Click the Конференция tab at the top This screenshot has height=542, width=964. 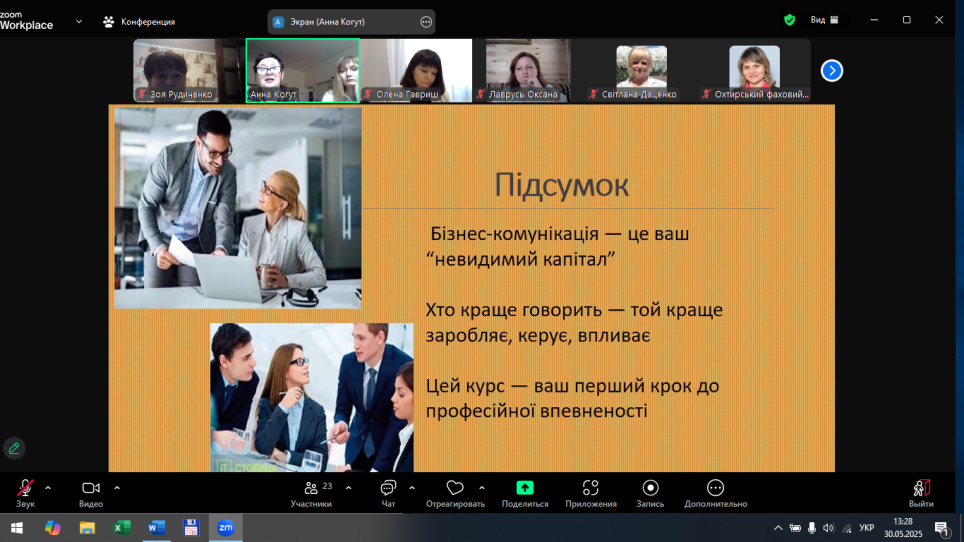point(139,21)
